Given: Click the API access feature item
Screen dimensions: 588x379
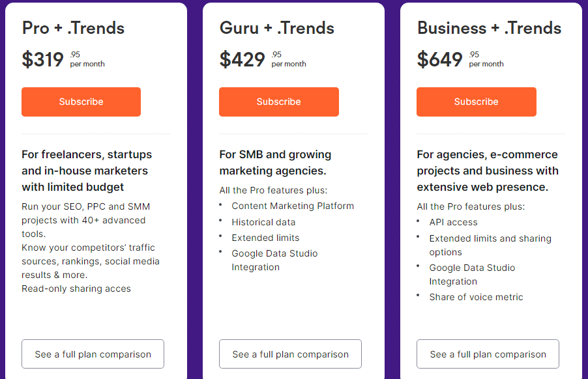Looking at the screenshot, I should 453,222.
